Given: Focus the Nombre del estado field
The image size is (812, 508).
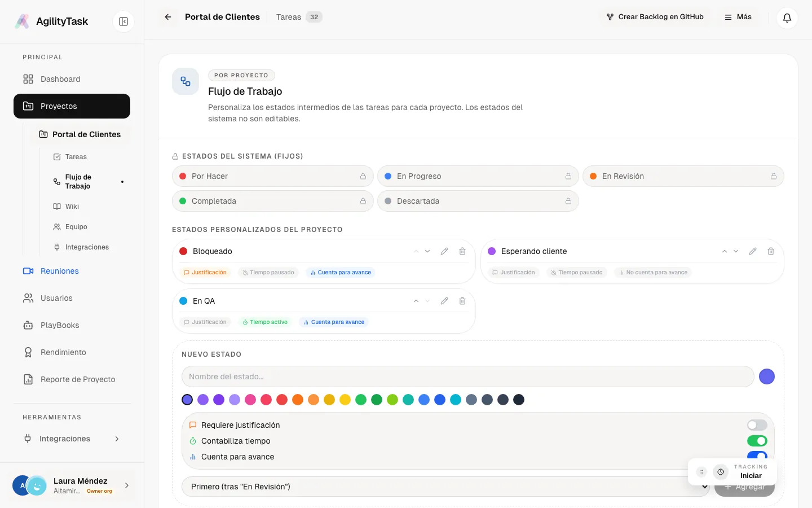Looking at the screenshot, I should [x=468, y=376].
